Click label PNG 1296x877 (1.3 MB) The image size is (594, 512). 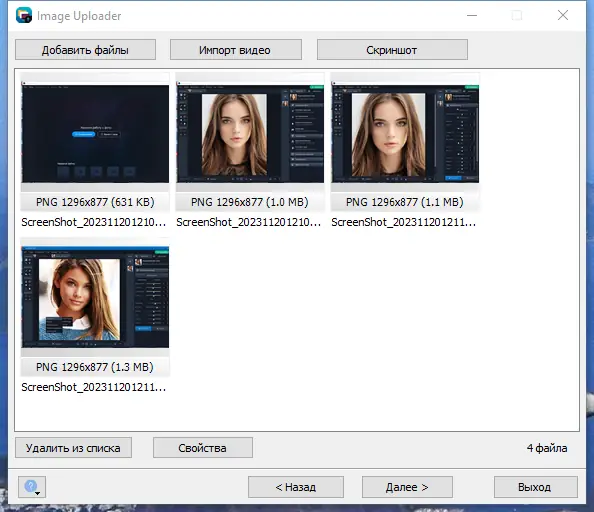click(95, 367)
